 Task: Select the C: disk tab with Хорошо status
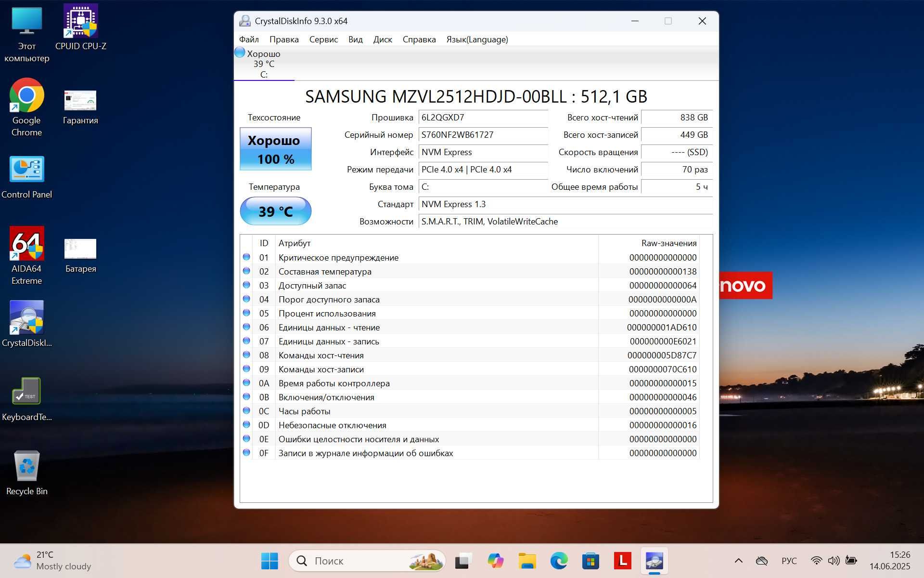coord(264,64)
